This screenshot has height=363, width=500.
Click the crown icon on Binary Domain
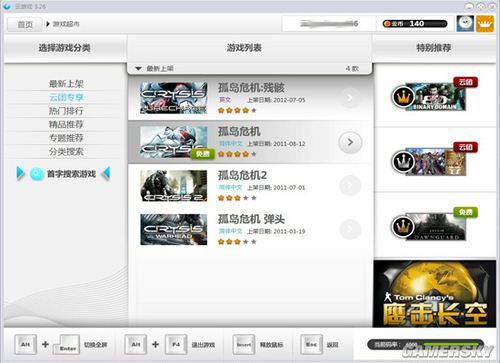[403, 97]
